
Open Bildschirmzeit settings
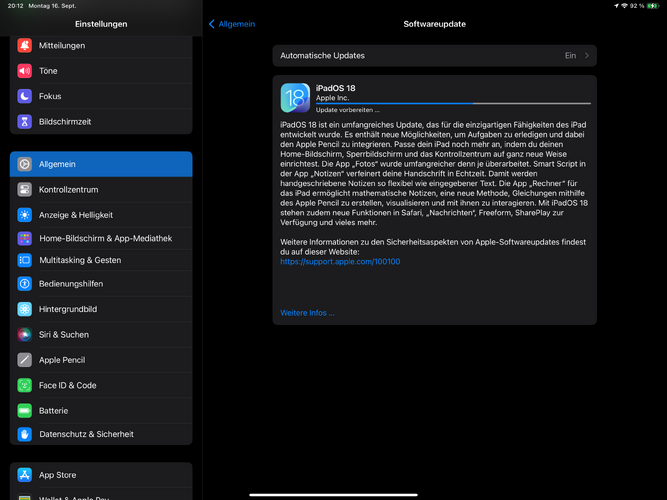101,122
